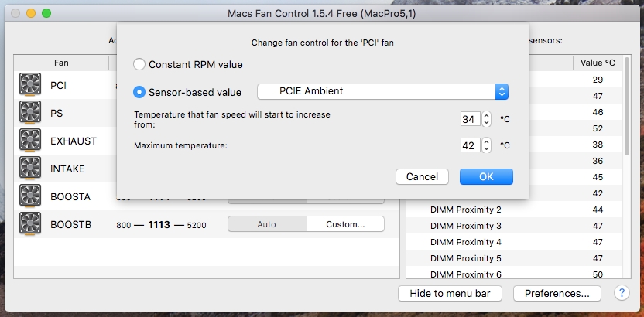This screenshot has width=644, height=317.
Task: Click the PCI fan icon
Action: click(30, 85)
